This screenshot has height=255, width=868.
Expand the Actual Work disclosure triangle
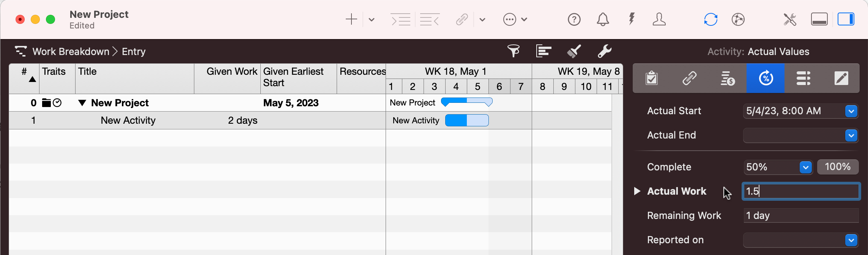[637, 191]
